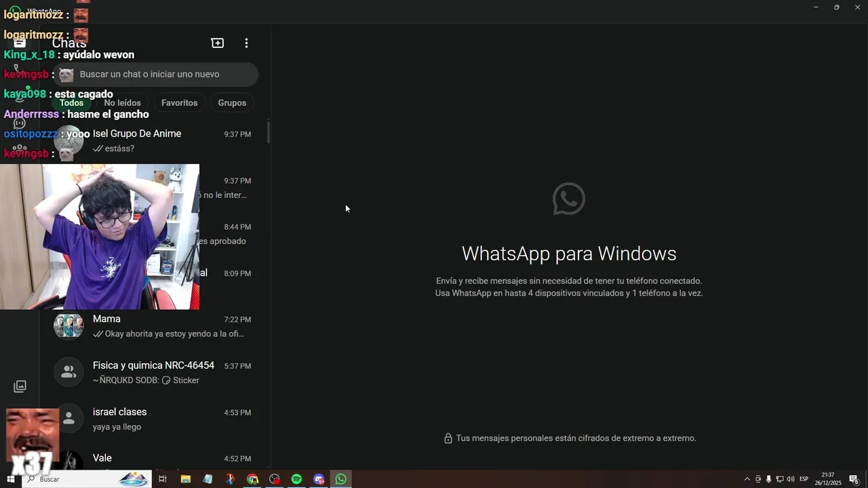Show only Grupos chats

click(232, 103)
